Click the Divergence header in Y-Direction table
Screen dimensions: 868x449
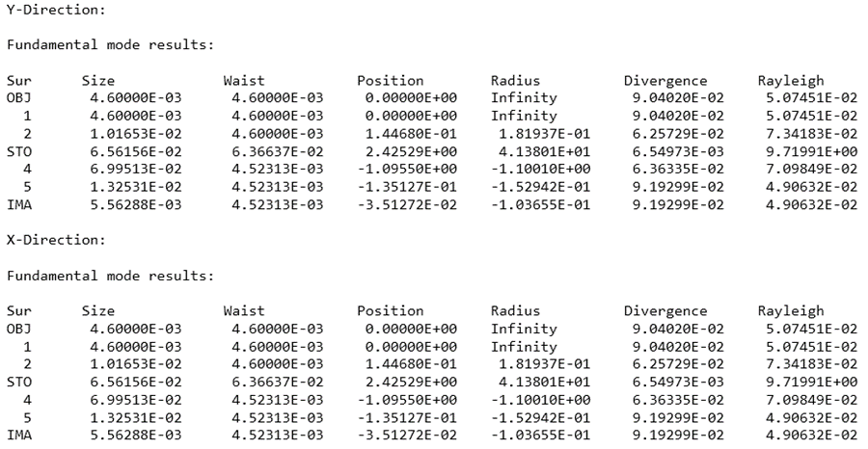[665, 80]
